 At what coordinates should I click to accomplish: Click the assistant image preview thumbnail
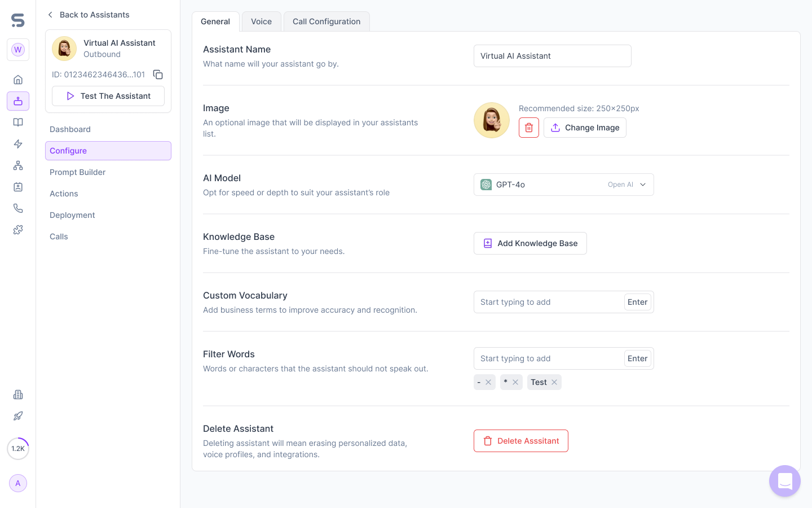tap(492, 120)
